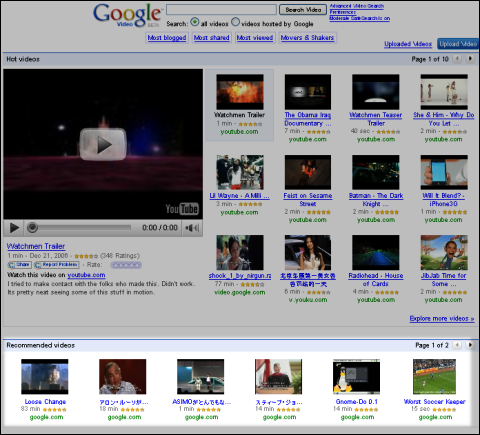Click the 'Page 1 of 10' text
Image resolution: width=480 pixels, height=435 pixels.
(x=430, y=59)
